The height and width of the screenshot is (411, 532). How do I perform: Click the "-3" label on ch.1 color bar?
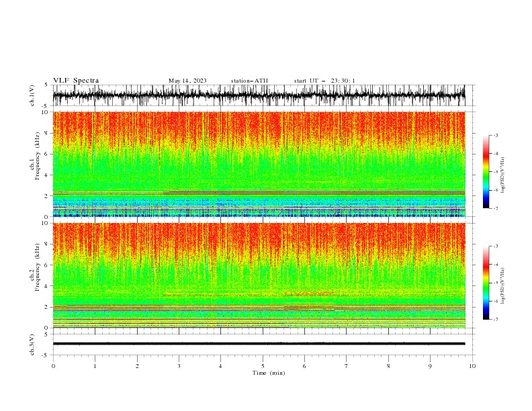pyautogui.click(x=496, y=135)
